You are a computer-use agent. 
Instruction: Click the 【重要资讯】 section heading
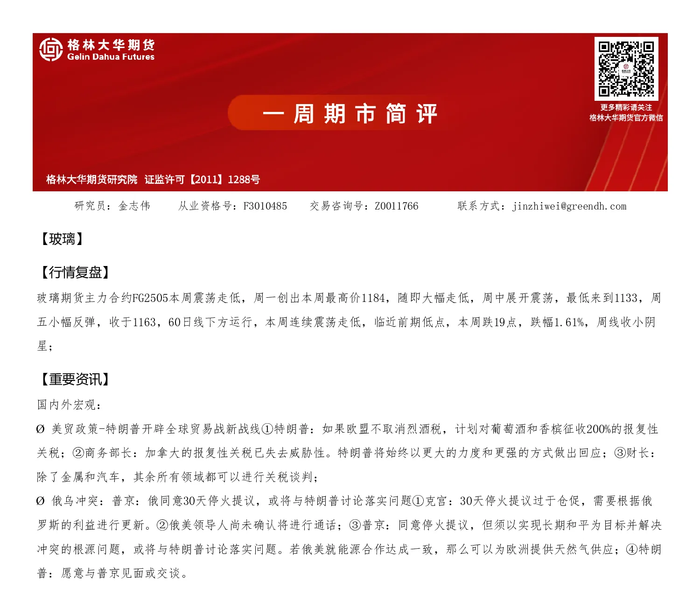click(x=75, y=379)
